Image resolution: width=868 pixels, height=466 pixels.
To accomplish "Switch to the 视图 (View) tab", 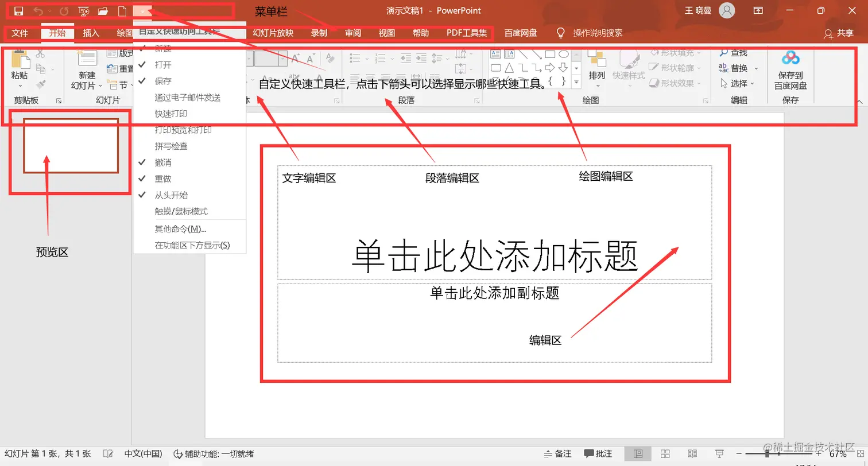I will tap(387, 33).
